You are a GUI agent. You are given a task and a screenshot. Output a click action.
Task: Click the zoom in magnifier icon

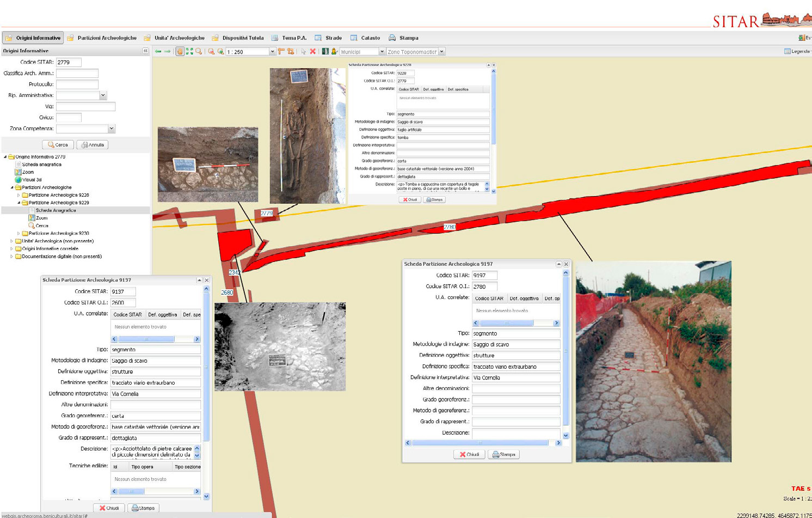(x=220, y=52)
